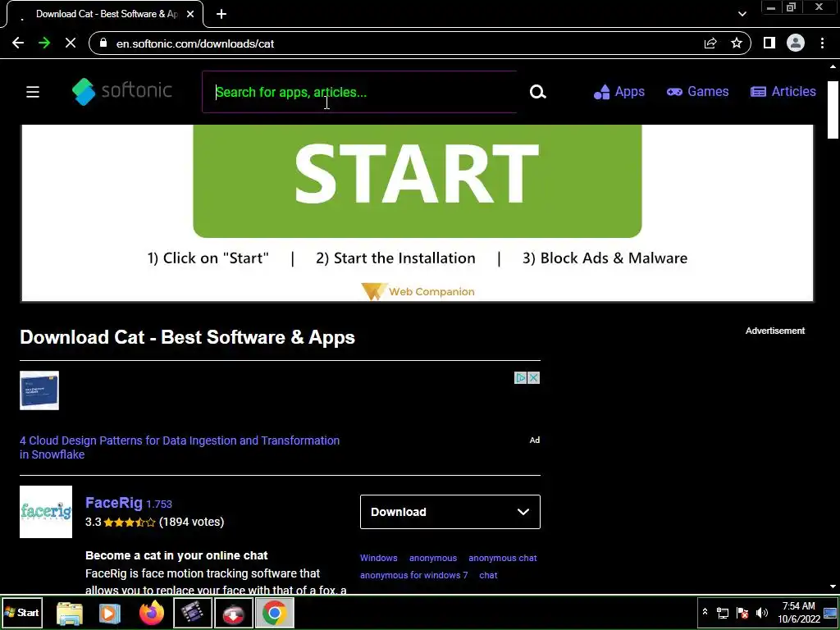The height and width of the screenshot is (630, 840).
Task: Launch the media player taskbar icon
Action: click(110, 613)
